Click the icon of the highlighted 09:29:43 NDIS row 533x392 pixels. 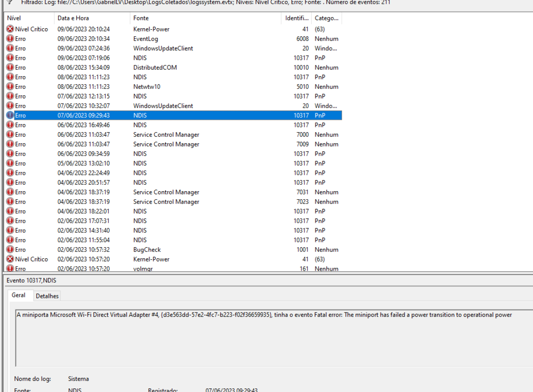click(10, 116)
